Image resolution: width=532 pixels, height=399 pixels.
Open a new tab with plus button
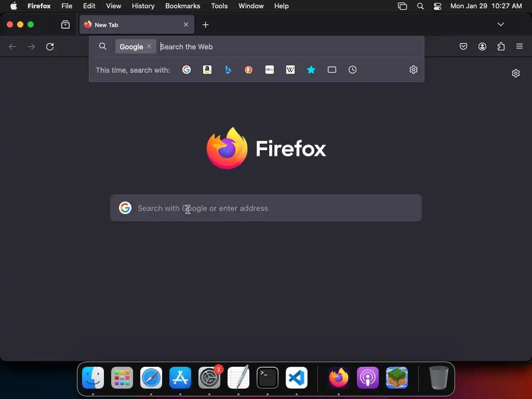[205, 25]
